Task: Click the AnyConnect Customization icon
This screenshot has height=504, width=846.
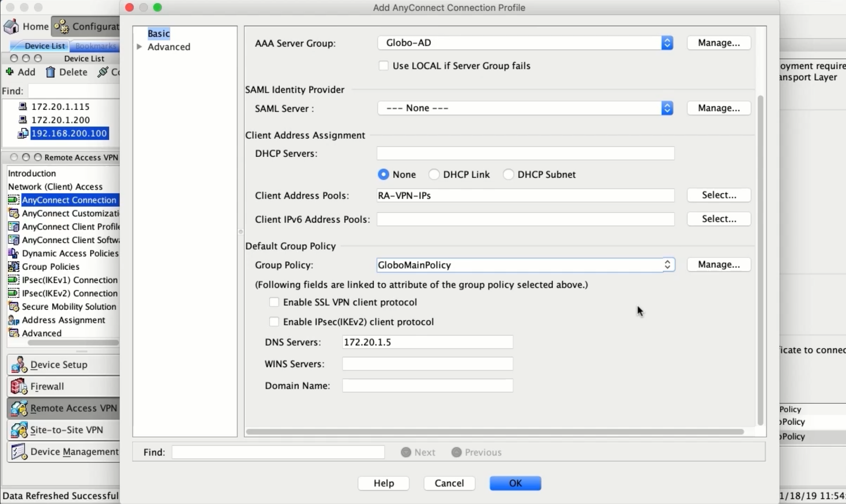Action: [13, 213]
